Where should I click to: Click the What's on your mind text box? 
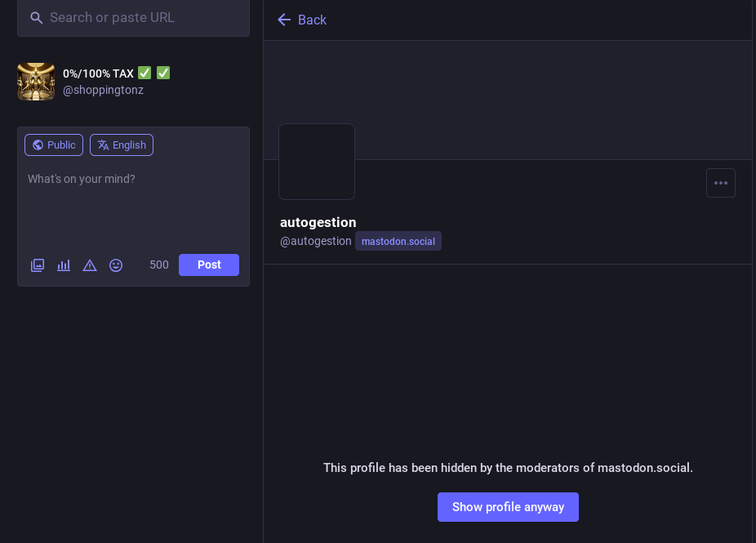[133, 204]
